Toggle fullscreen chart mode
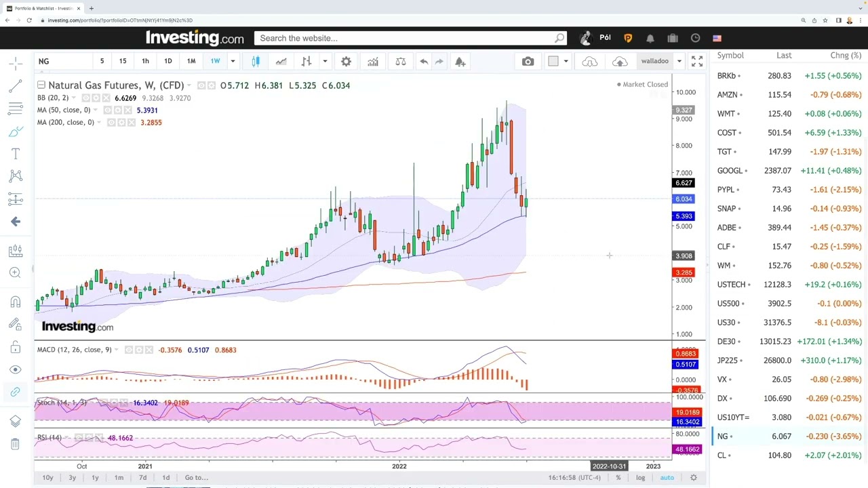Image resolution: width=868 pixels, height=488 pixels. pos(697,62)
